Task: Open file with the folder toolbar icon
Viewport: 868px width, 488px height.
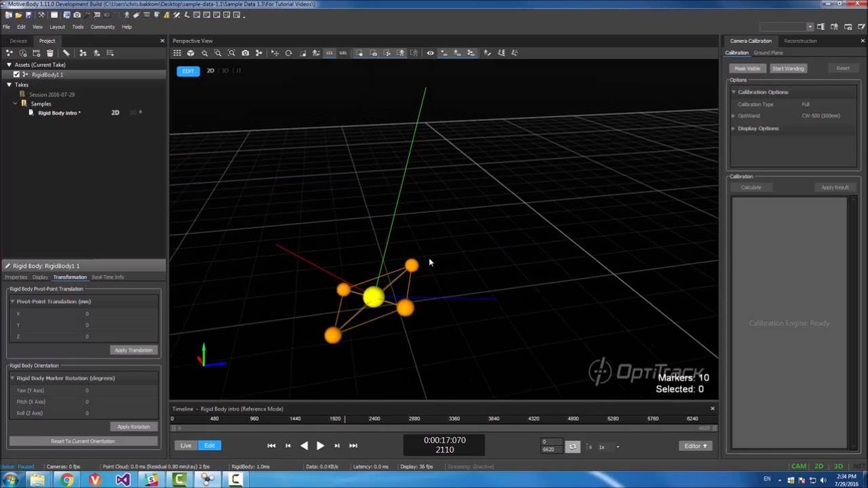Action: coord(18,15)
